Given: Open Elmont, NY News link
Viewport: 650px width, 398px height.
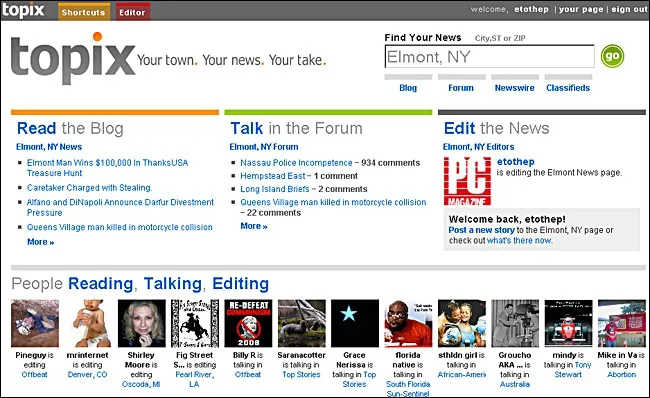Looking at the screenshot, I should point(49,147).
